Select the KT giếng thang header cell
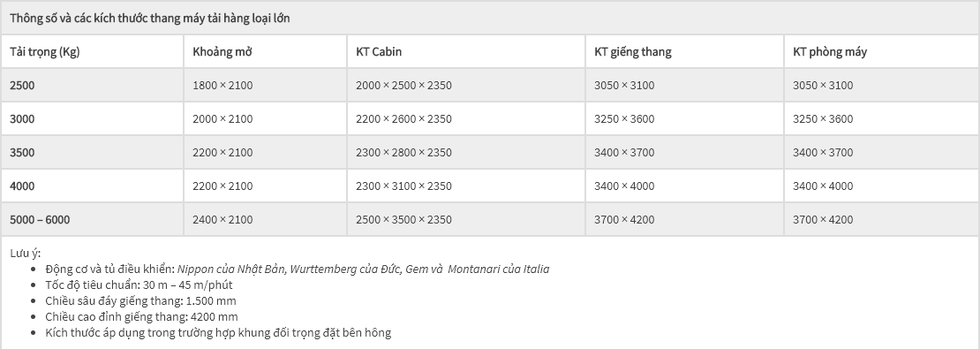 [x=632, y=52]
